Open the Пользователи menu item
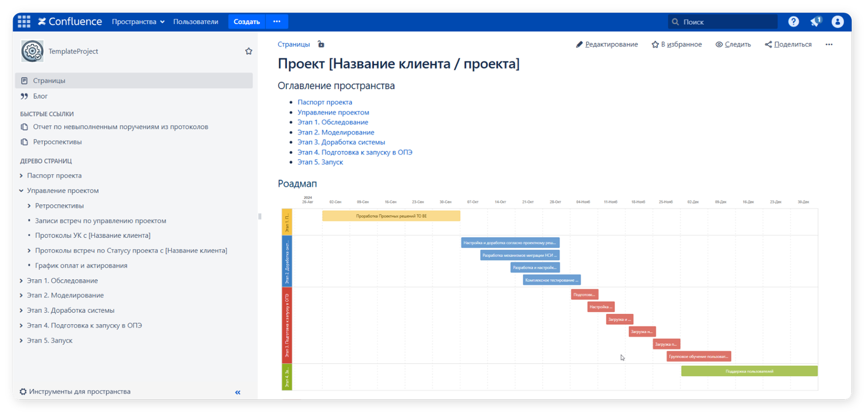 point(195,22)
